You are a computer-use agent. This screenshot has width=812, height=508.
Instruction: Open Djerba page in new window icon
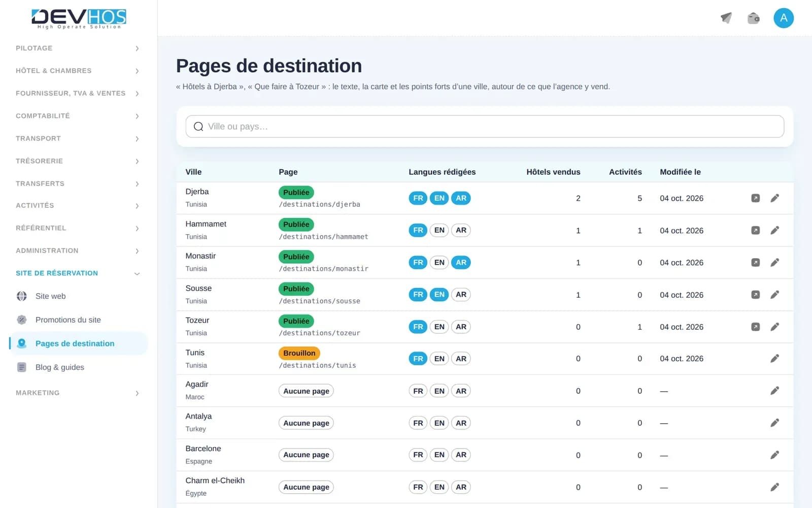point(756,198)
